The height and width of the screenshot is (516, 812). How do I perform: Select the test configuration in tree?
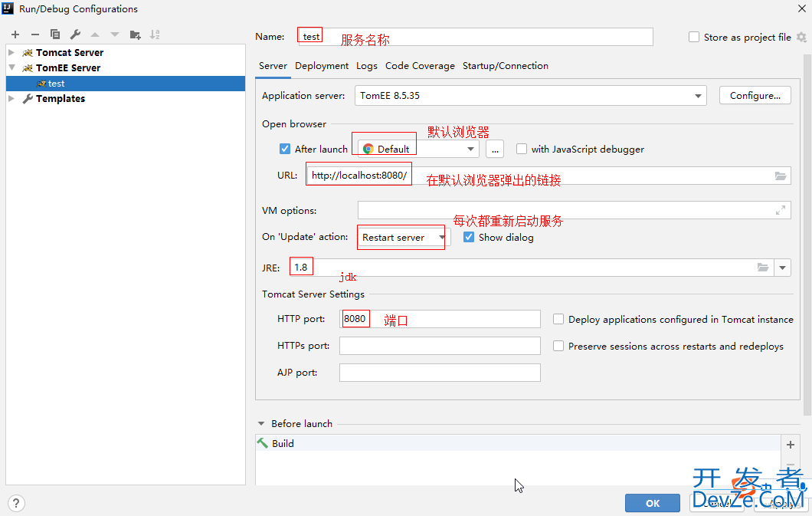pyautogui.click(x=126, y=84)
